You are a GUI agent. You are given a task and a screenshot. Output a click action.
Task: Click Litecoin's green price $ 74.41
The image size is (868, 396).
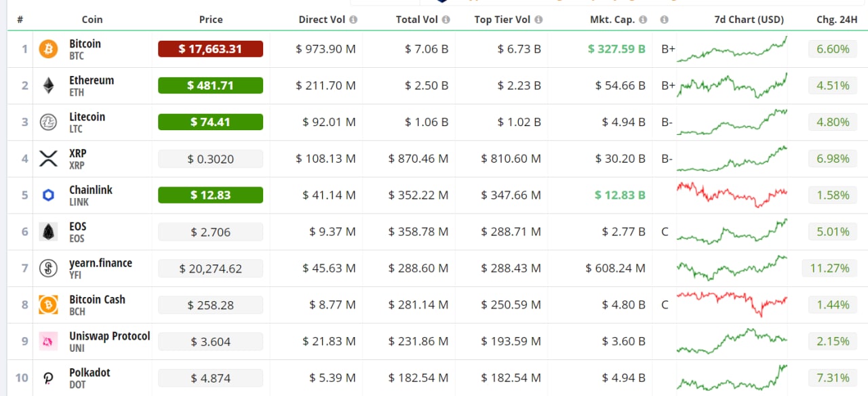210,122
